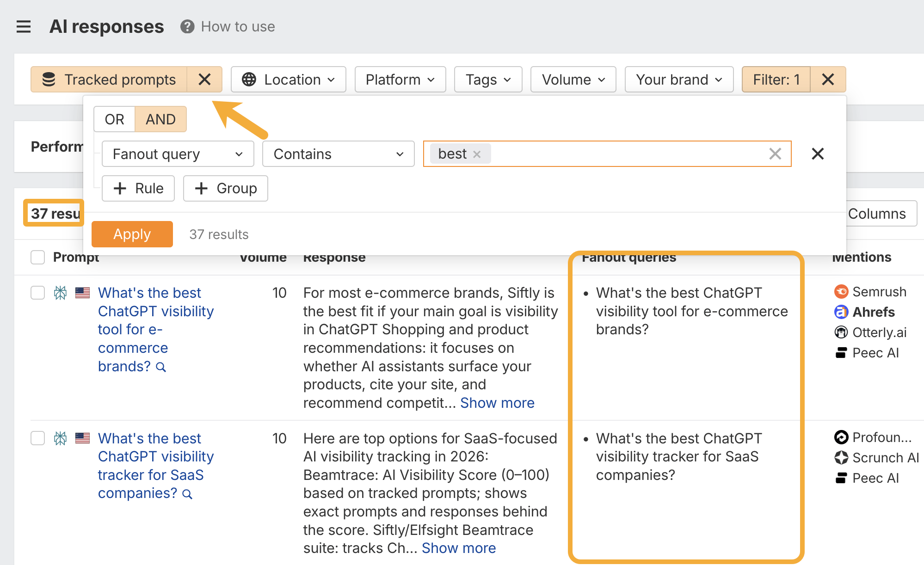924x565 pixels.
Task: Open the Columns settings
Action: (881, 214)
